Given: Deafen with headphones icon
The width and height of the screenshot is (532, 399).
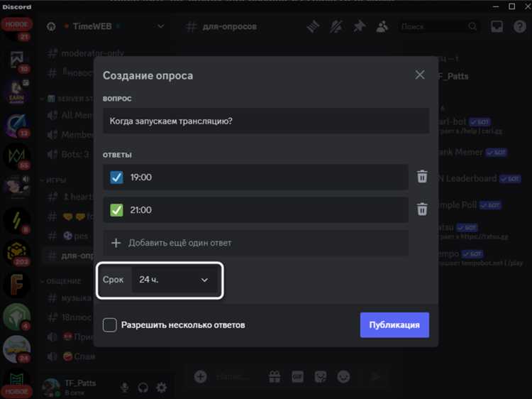Looking at the screenshot, I should (x=143, y=387).
